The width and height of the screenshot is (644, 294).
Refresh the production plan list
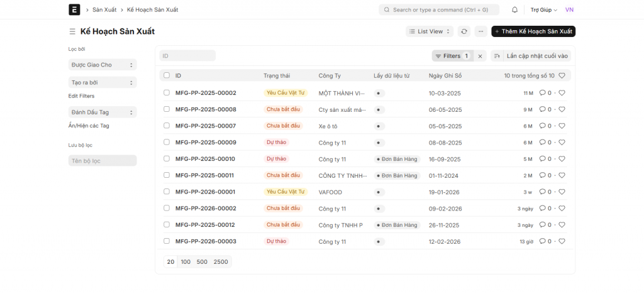[464, 31]
